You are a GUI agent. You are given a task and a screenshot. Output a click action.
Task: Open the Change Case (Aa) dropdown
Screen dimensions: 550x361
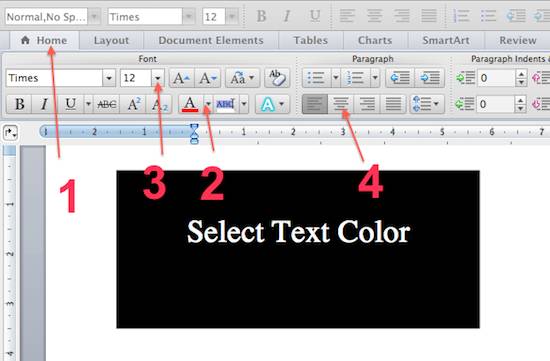242,78
